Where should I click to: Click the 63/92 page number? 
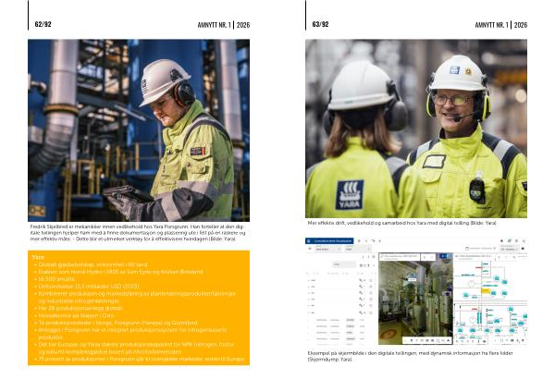[320, 24]
